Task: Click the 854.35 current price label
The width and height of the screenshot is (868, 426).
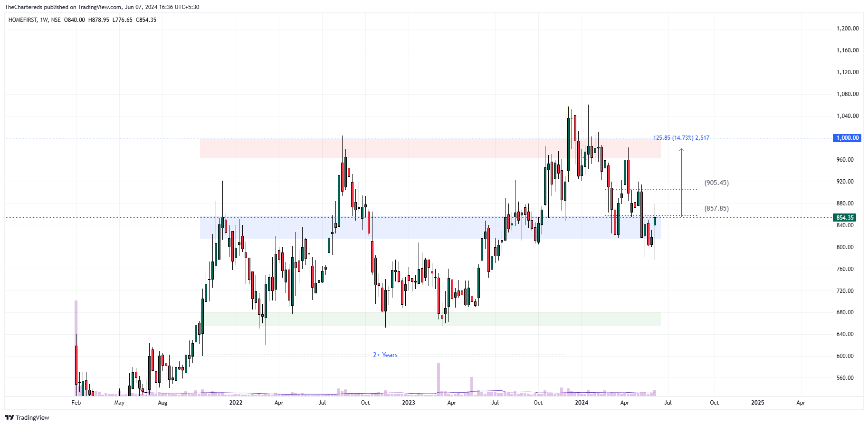Action: 845,218
